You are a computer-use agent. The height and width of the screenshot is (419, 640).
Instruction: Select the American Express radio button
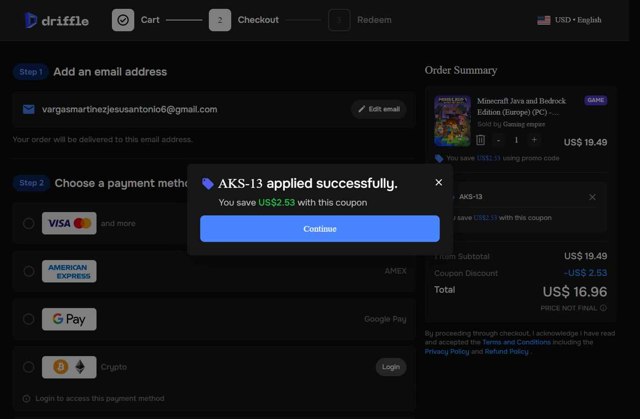pyautogui.click(x=29, y=271)
